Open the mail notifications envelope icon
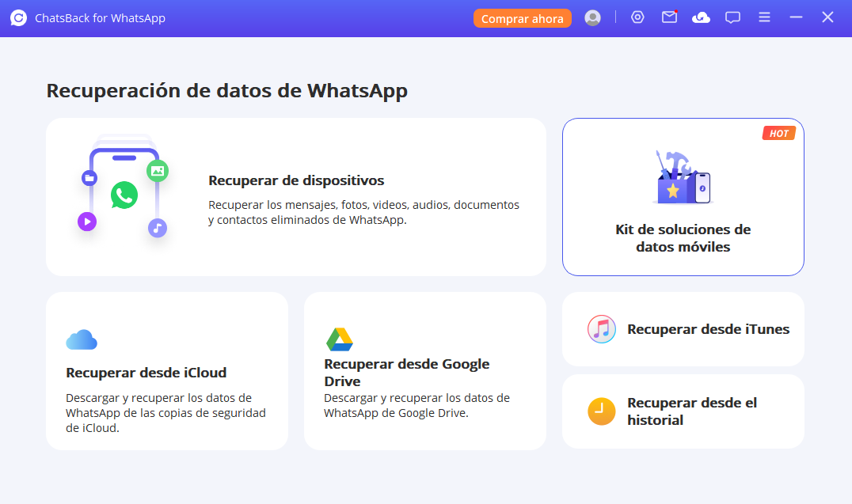Viewport: 852px width, 504px height. pos(669,17)
